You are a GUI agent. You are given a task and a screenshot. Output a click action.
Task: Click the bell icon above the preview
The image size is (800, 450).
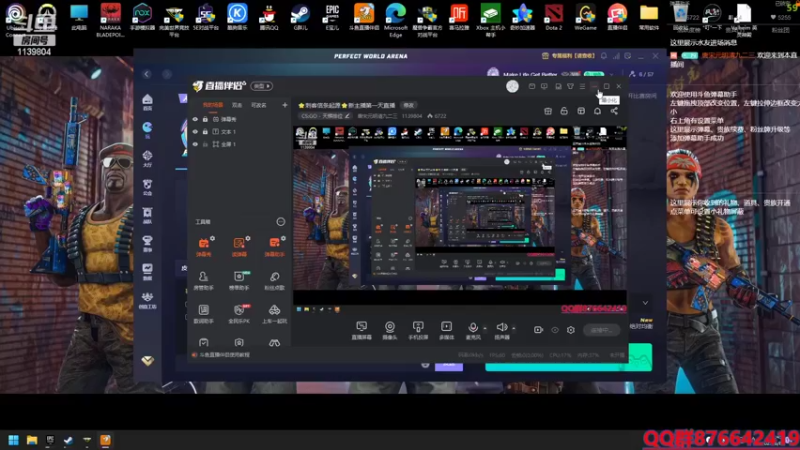coord(597,111)
